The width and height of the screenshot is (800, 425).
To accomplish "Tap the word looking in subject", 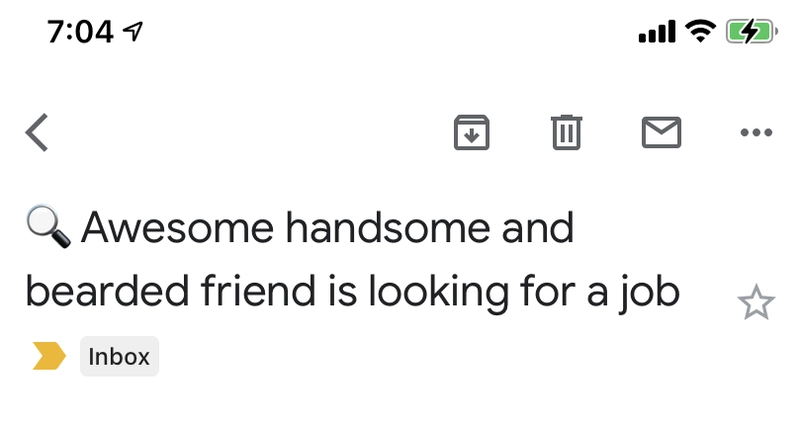I will click(438, 293).
